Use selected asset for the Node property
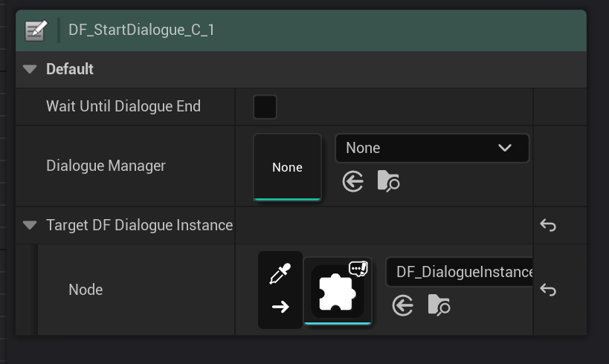The image size is (609, 364). [x=403, y=305]
